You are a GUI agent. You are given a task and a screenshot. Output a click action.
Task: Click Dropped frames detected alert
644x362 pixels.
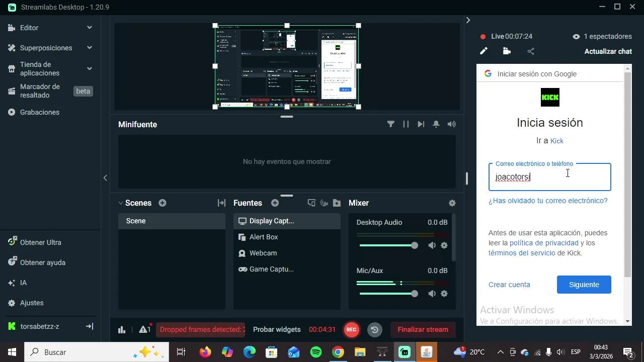(200, 329)
